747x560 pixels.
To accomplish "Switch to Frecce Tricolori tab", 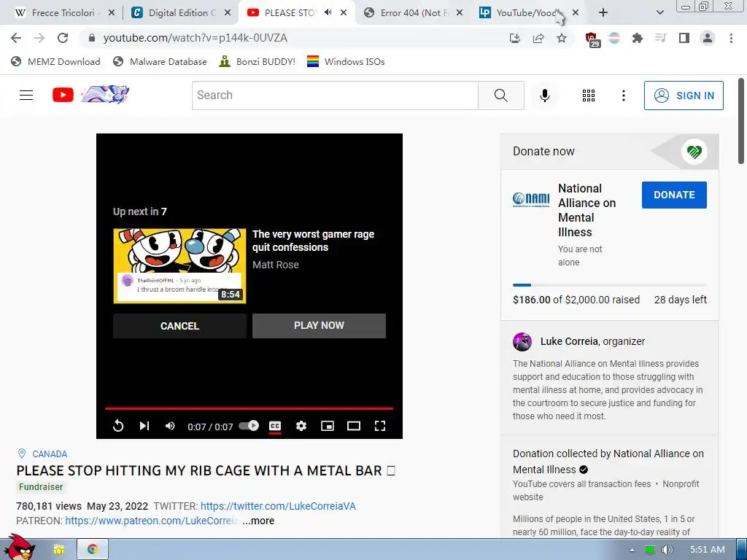I will click(64, 13).
